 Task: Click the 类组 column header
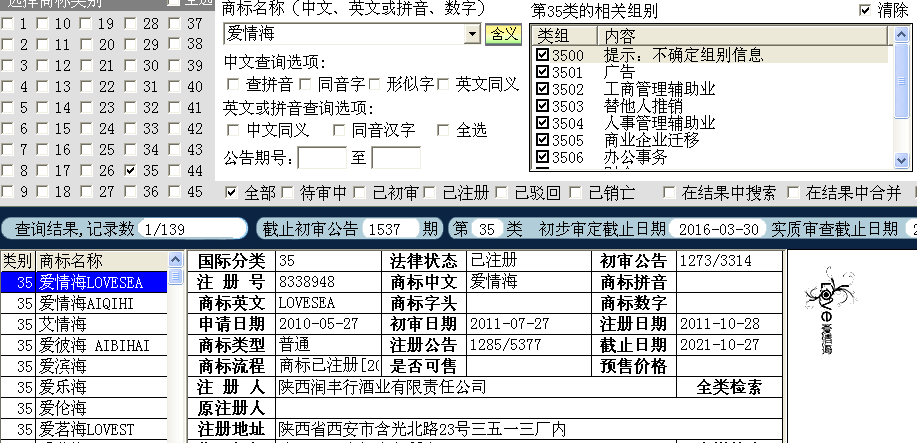[x=564, y=36]
